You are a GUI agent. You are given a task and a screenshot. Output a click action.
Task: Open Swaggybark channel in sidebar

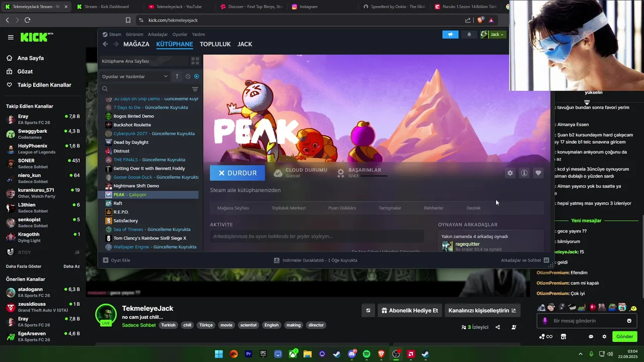(x=43, y=134)
